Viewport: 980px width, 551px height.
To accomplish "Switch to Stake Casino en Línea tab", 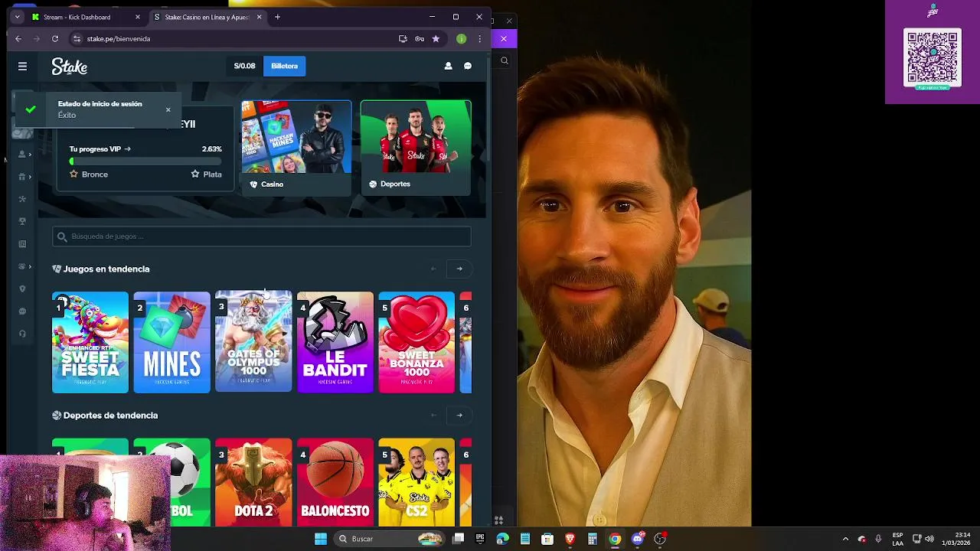I will [x=207, y=17].
